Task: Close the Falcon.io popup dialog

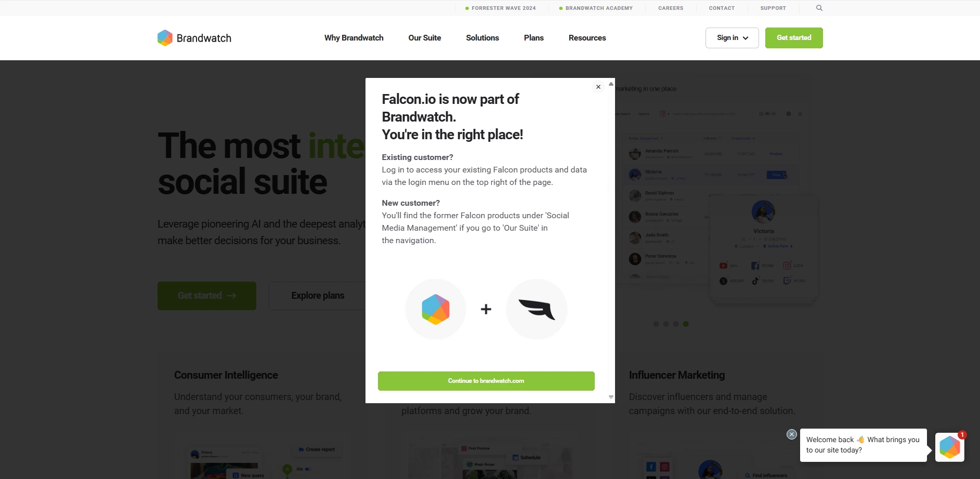Action: (598, 87)
